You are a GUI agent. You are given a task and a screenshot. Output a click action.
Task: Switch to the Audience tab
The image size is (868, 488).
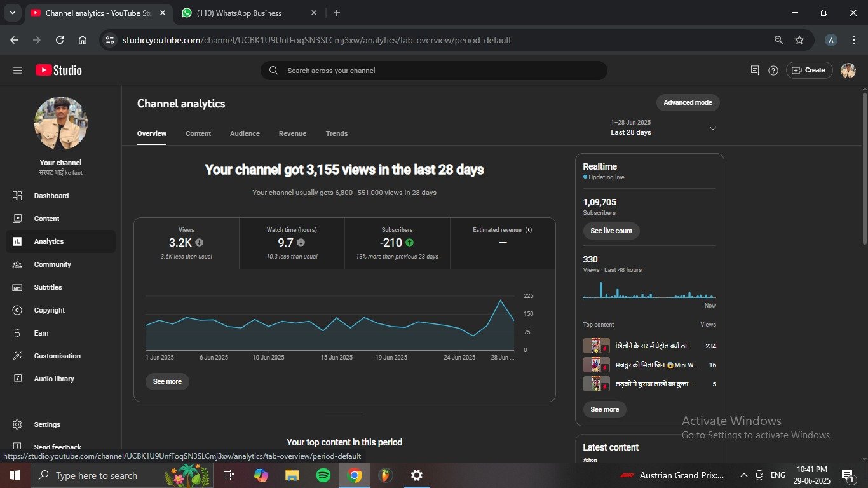[245, 133]
